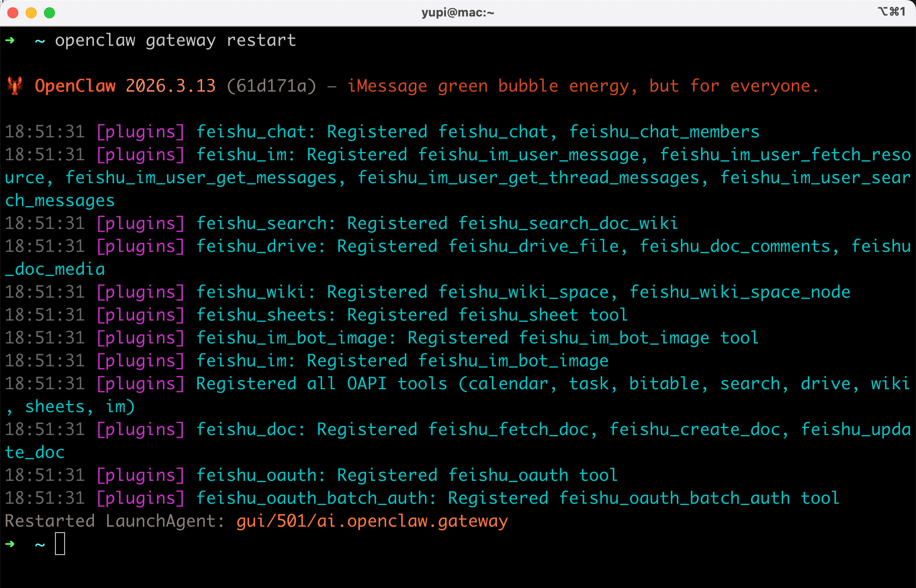Click the red close window button
916x588 pixels.
coord(13,12)
